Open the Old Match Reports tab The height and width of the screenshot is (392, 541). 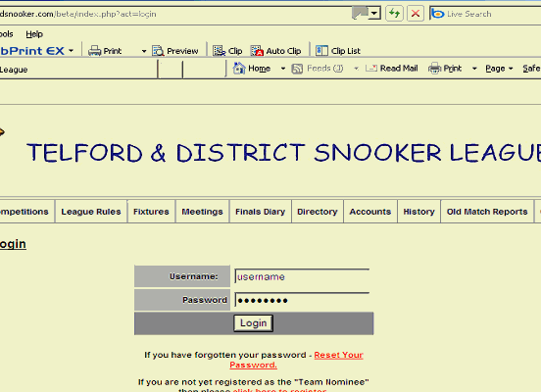(487, 212)
